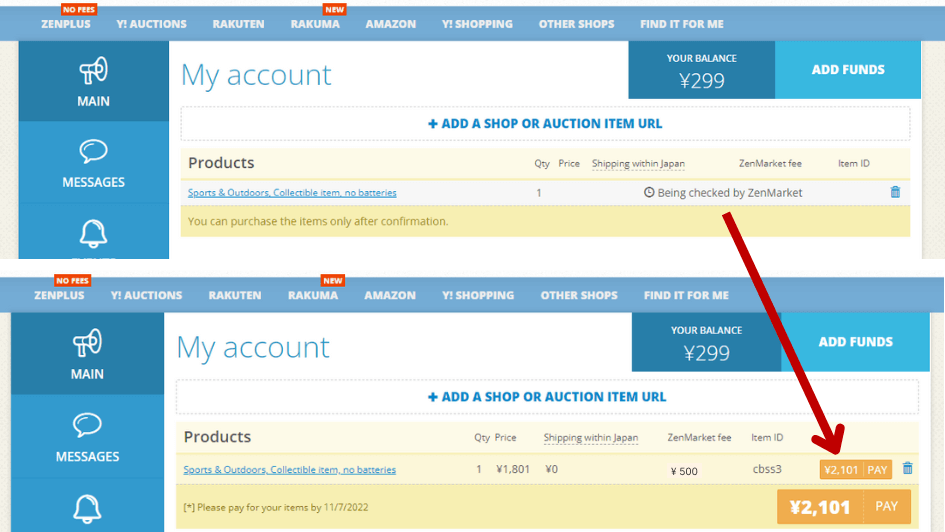Open AMAZON in the lower navigation bar
The width and height of the screenshot is (945, 532).
(x=390, y=295)
